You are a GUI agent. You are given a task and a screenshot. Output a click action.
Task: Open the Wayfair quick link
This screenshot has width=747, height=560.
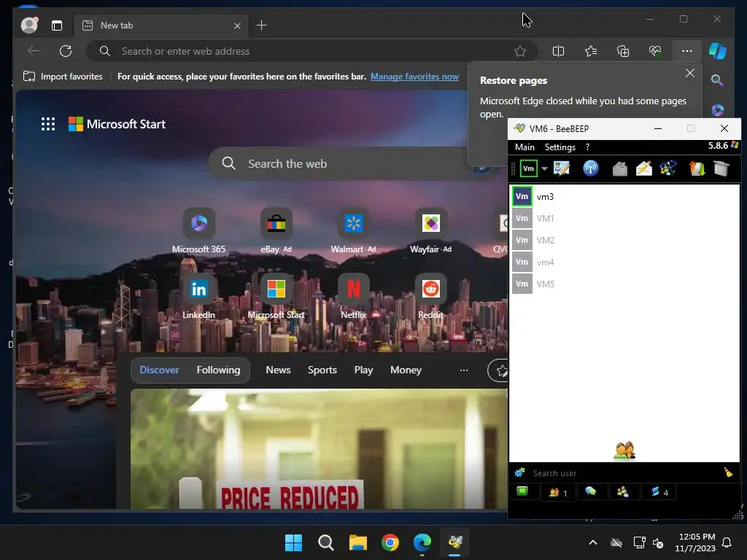coord(430,231)
